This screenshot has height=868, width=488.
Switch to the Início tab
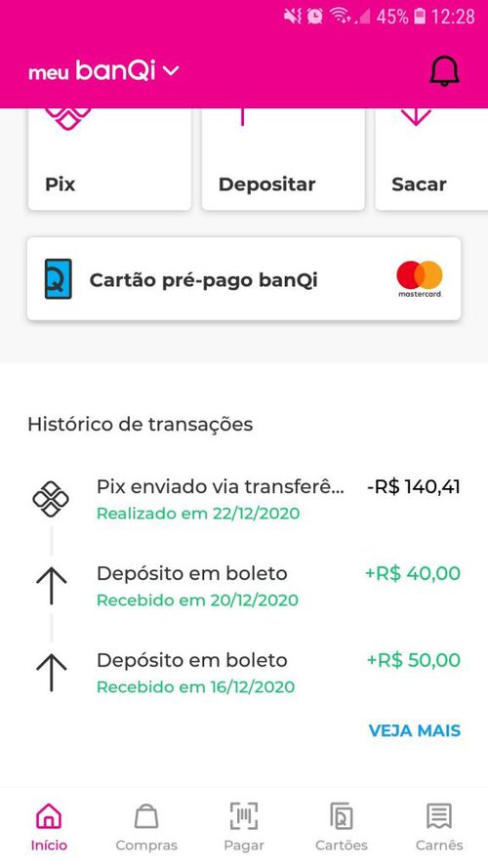(x=49, y=827)
